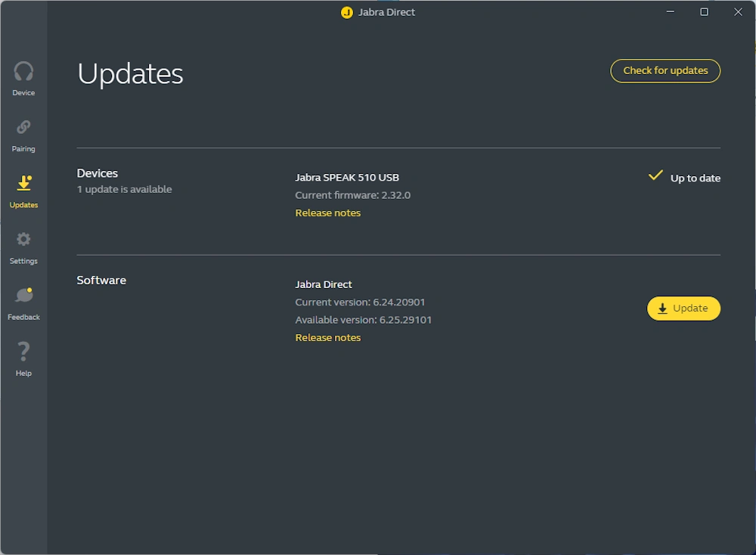The image size is (756, 555).
Task: Click the Updates page heading
Action: pos(130,74)
